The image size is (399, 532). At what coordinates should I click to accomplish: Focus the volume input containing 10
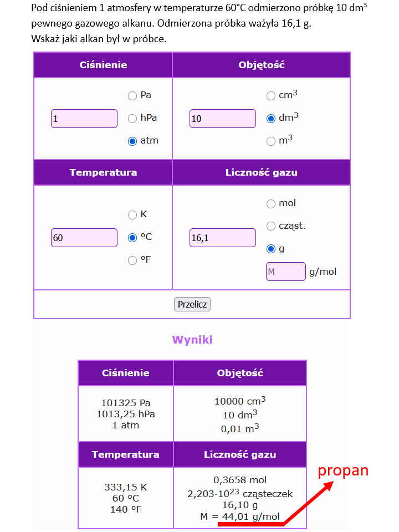223,119
